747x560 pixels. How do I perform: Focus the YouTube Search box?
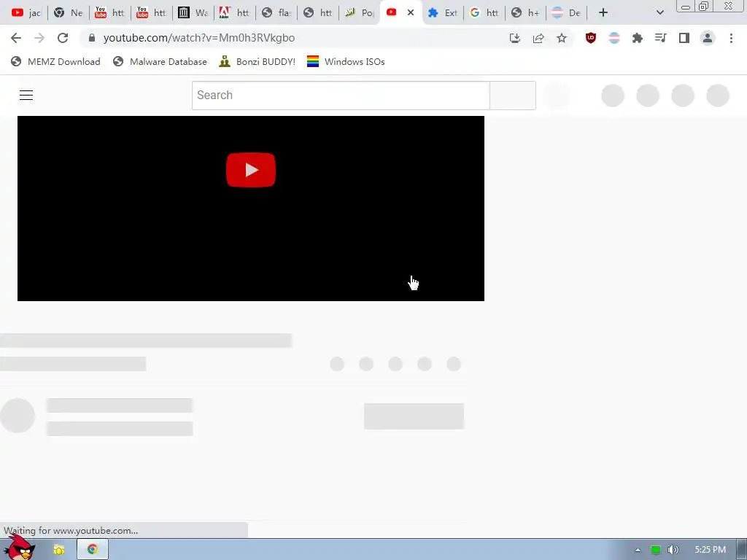click(341, 96)
